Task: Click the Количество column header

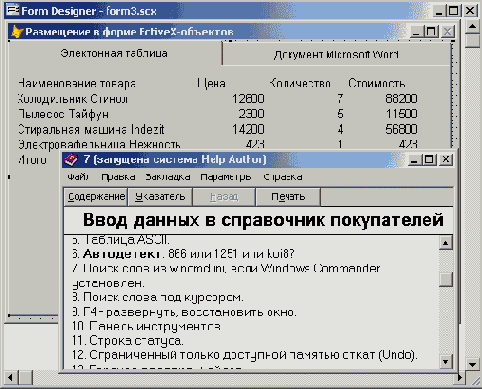Action: (300, 83)
